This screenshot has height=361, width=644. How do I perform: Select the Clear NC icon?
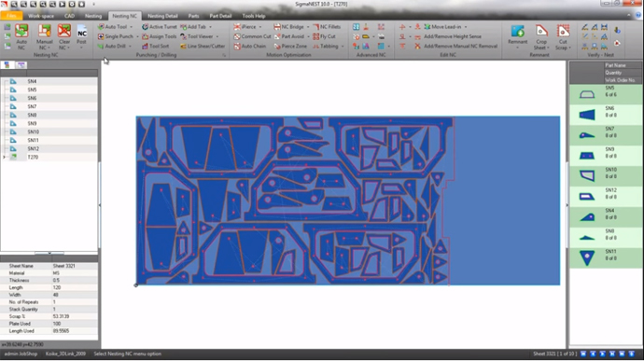click(64, 36)
